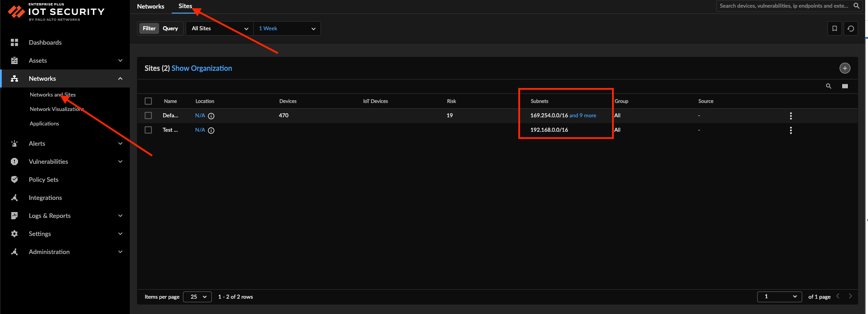Open three-dot menu for Test site row
Image resolution: width=868 pixels, height=314 pixels.
791,130
